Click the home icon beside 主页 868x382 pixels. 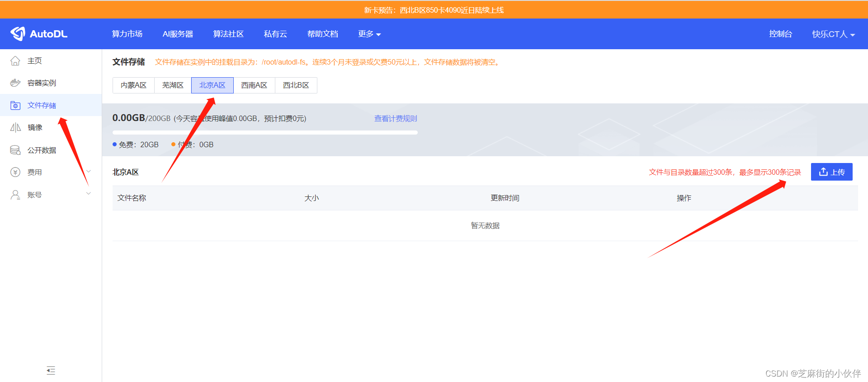15,61
